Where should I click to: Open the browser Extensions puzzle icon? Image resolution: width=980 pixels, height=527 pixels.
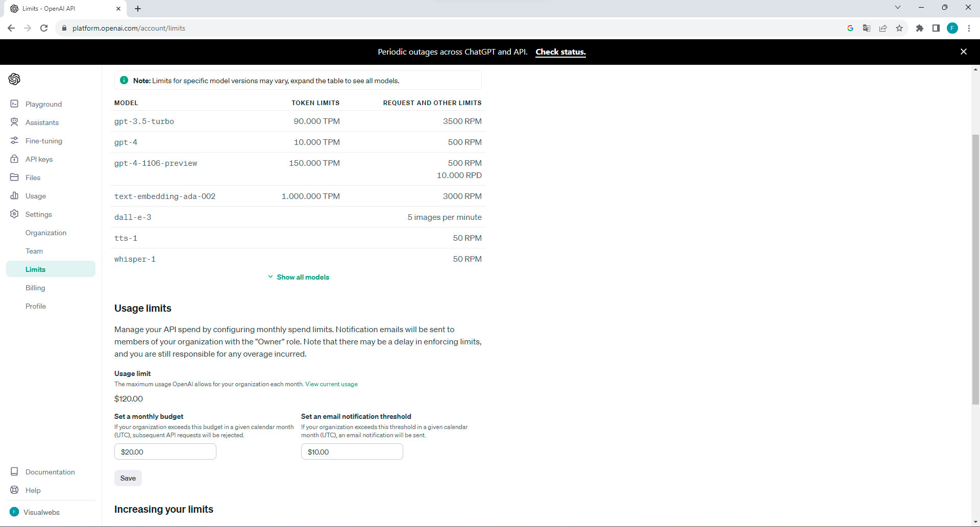pyautogui.click(x=920, y=28)
